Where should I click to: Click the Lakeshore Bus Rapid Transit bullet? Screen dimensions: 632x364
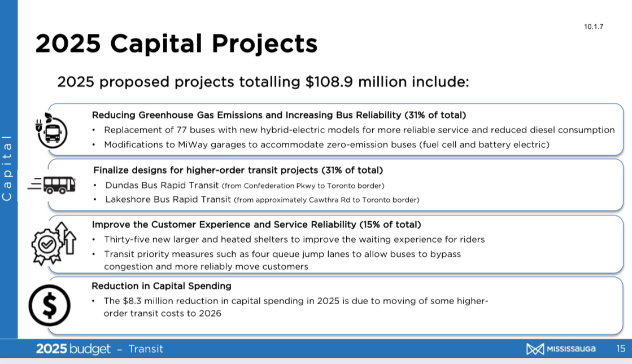tap(262, 199)
